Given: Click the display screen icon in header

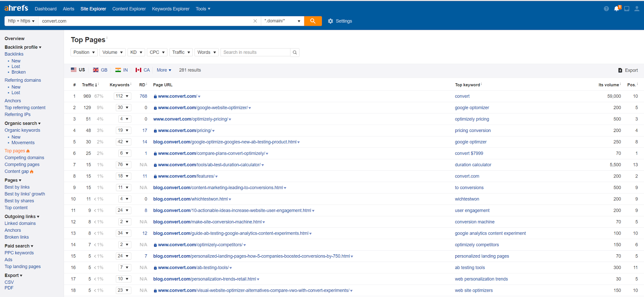Looking at the screenshot, I should [627, 8].
